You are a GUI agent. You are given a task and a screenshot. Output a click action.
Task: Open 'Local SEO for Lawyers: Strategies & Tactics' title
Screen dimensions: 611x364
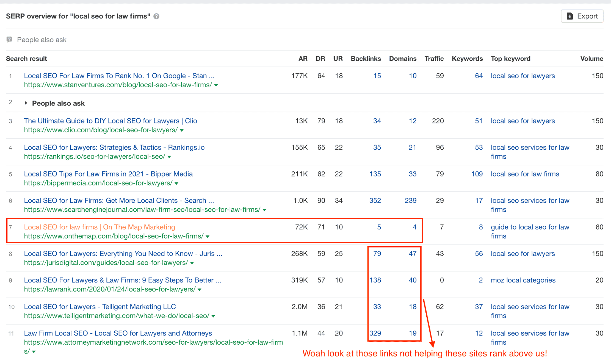[x=114, y=147]
